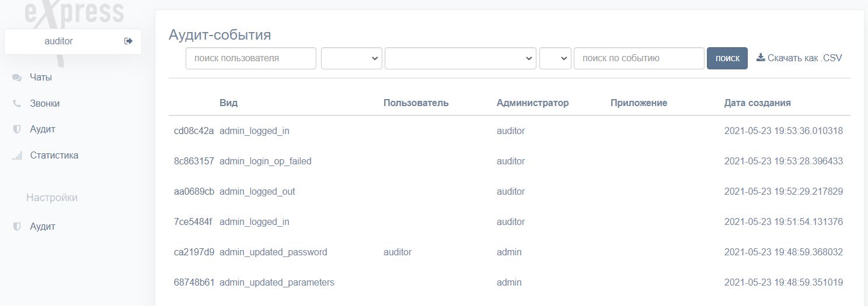Click the logout icon next to auditor
The width and height of the screenshot is (868, 306).
tap(128, 41)
